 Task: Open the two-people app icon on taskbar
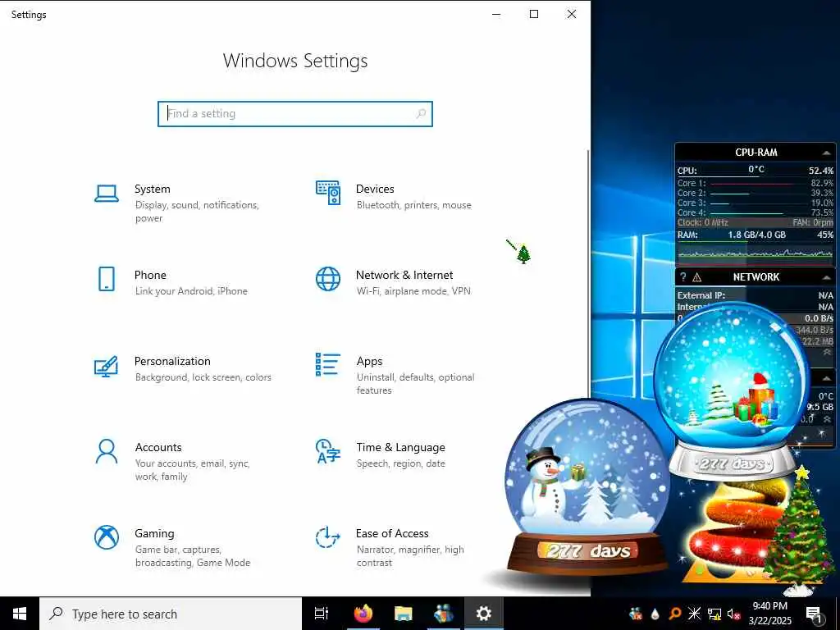(444, 614)
